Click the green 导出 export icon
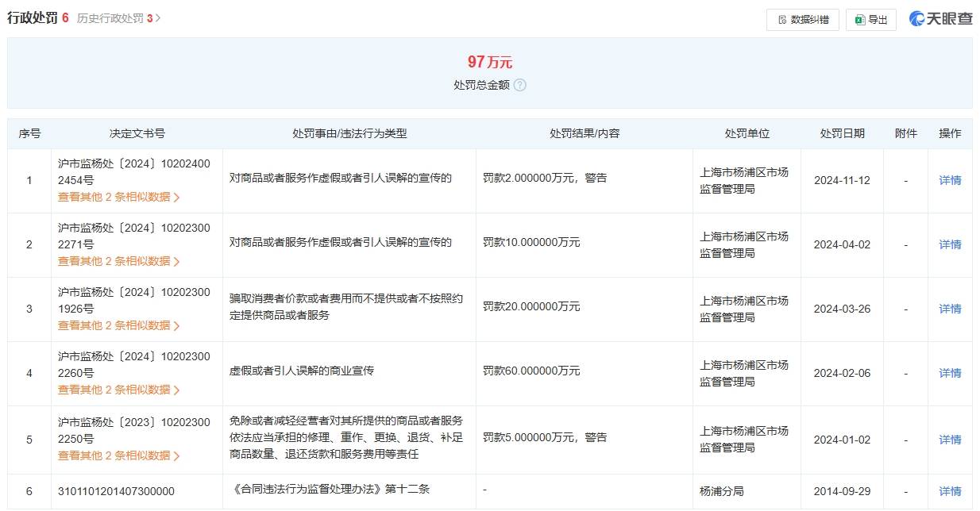Image resolution: width=980 pixels, height=511 pixels. [x=871, y=20]
